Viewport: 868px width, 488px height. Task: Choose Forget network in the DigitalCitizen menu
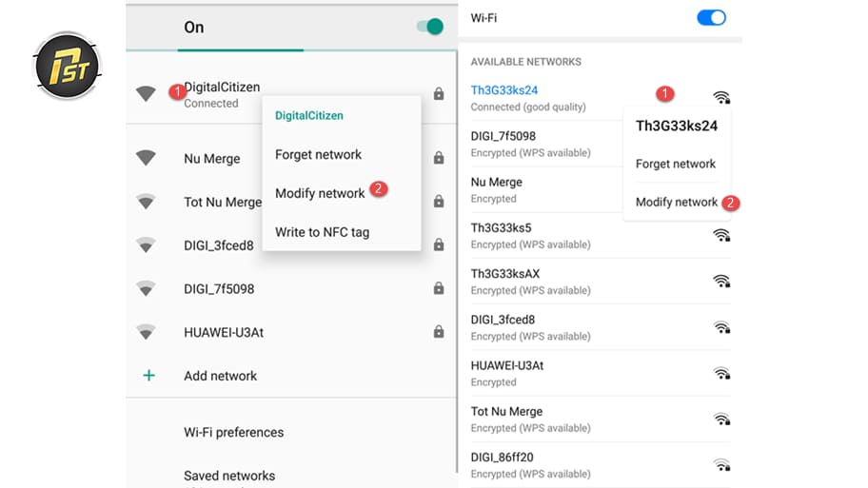(x=318, y=154)
